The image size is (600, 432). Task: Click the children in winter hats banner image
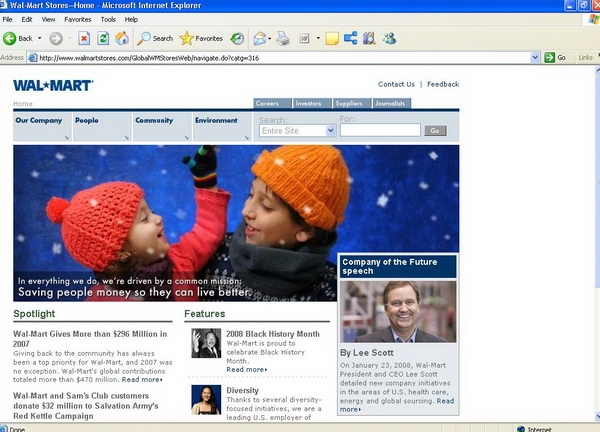[236, 223]
